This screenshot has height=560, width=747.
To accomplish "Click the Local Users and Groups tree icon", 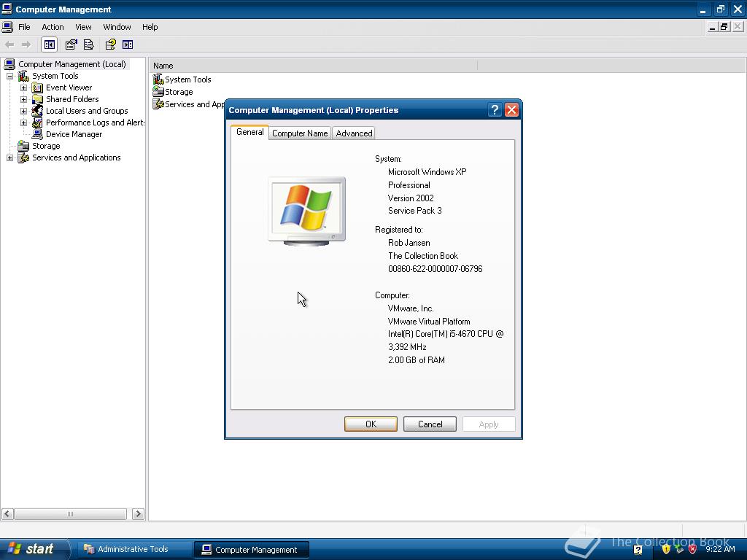I will tap(37, 111).
